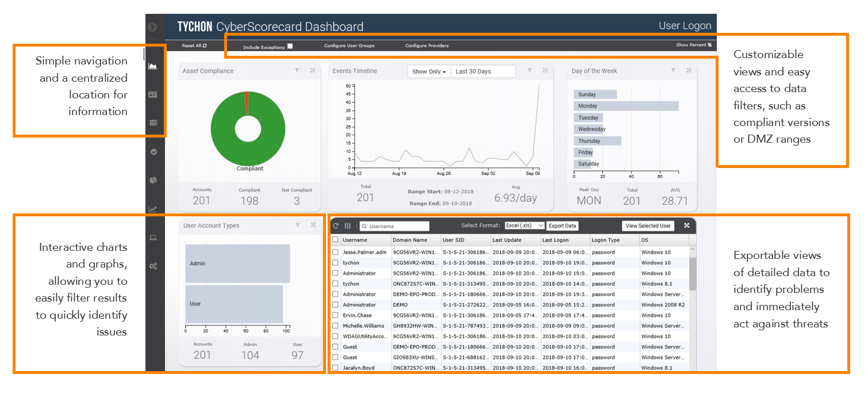Open the area chart dashboard sidebar icon
This screenshot has width=868, height=397.
[x=153, y=66]
